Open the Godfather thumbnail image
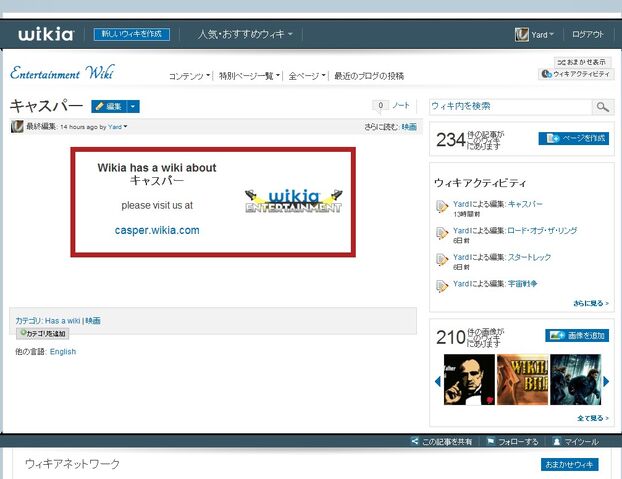 tap(469, 379)
